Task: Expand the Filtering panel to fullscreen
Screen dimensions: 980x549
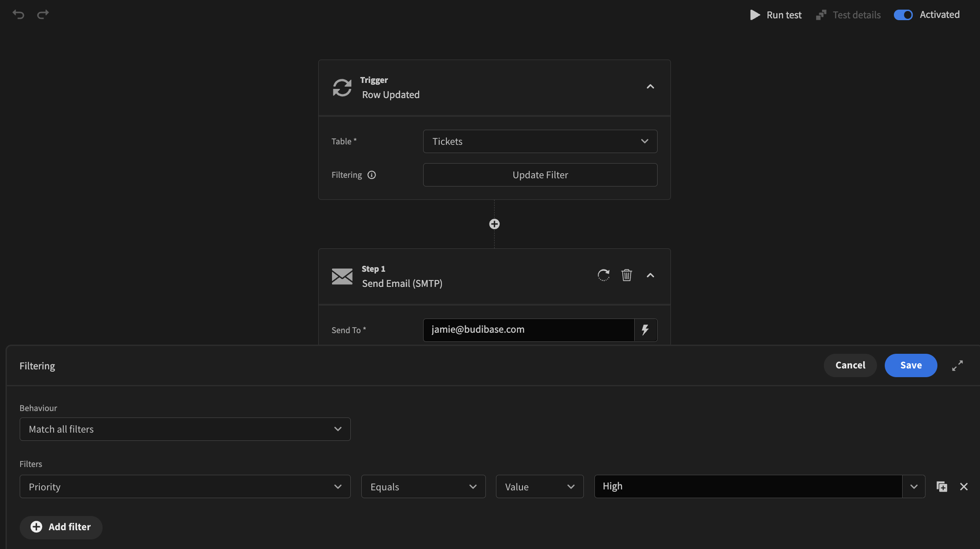Action: 957,366
